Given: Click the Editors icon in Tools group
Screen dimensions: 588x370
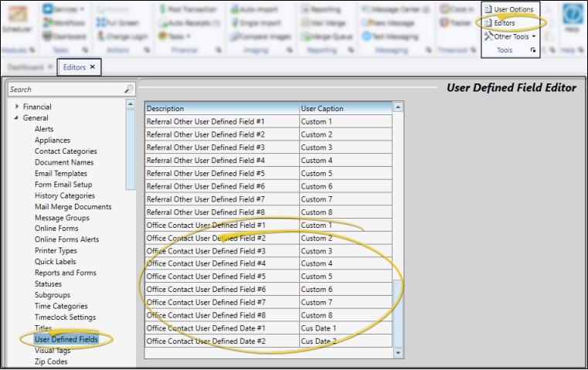Looking at the screenshot, I should coord(488,23).
